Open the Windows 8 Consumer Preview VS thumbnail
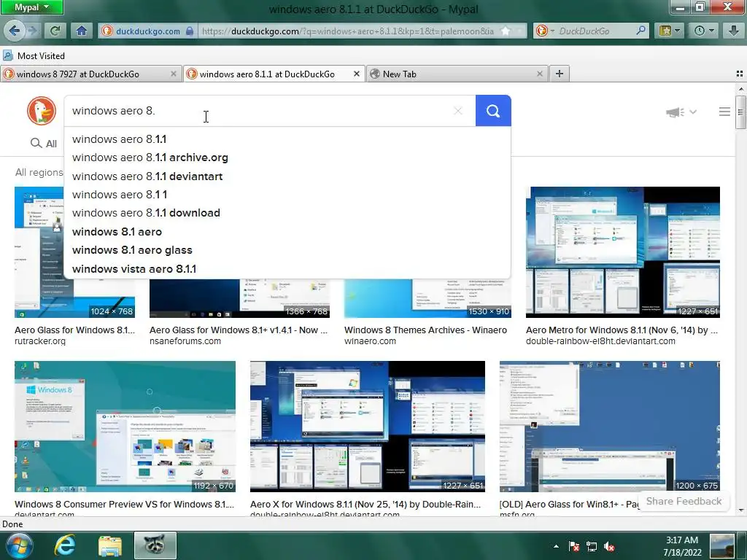 click(x=125, y=426)
